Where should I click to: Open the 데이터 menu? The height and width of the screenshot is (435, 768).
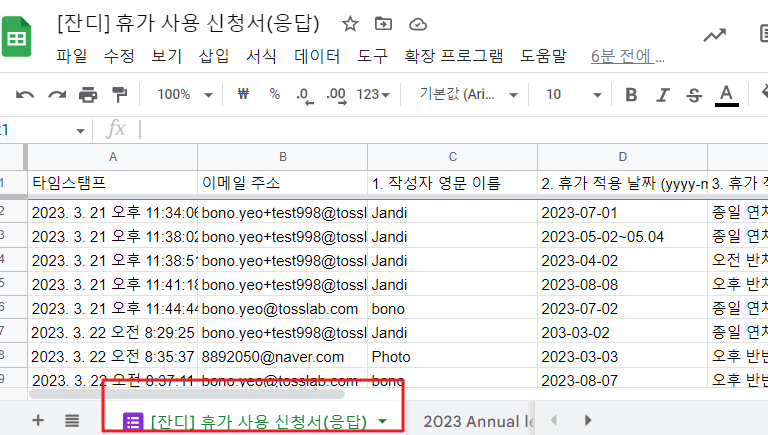tap(317, 56)
